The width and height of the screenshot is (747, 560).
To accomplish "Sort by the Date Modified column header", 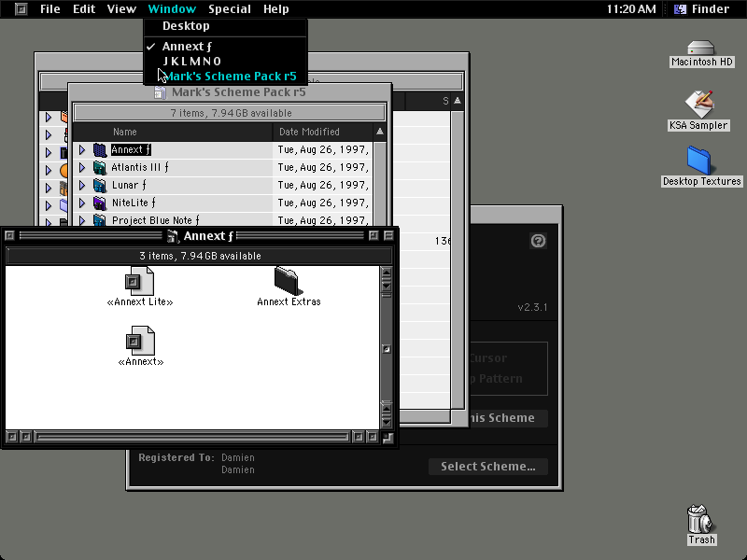I will [x=323, y=132].
